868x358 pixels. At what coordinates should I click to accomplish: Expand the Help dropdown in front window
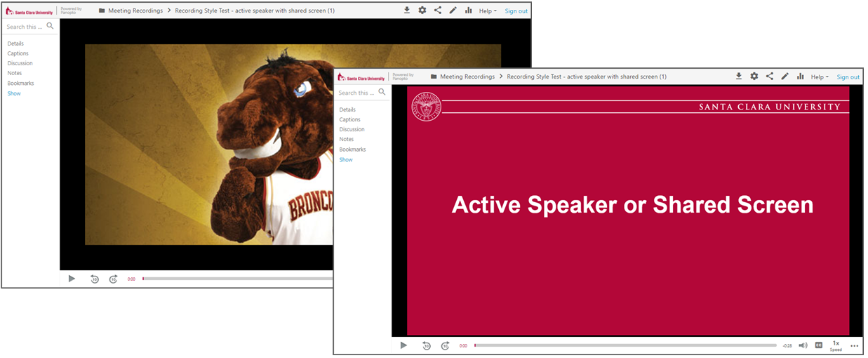pos(820,77)
